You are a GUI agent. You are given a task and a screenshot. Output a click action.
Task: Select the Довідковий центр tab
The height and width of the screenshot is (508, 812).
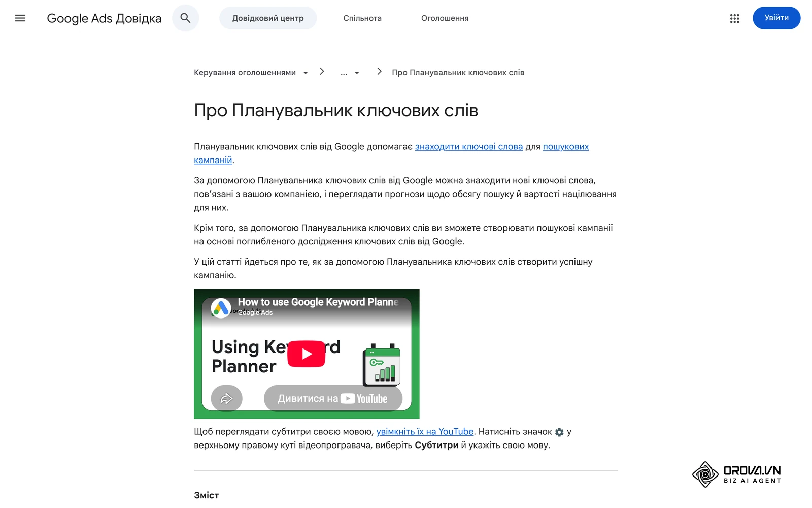coord(268,18)
